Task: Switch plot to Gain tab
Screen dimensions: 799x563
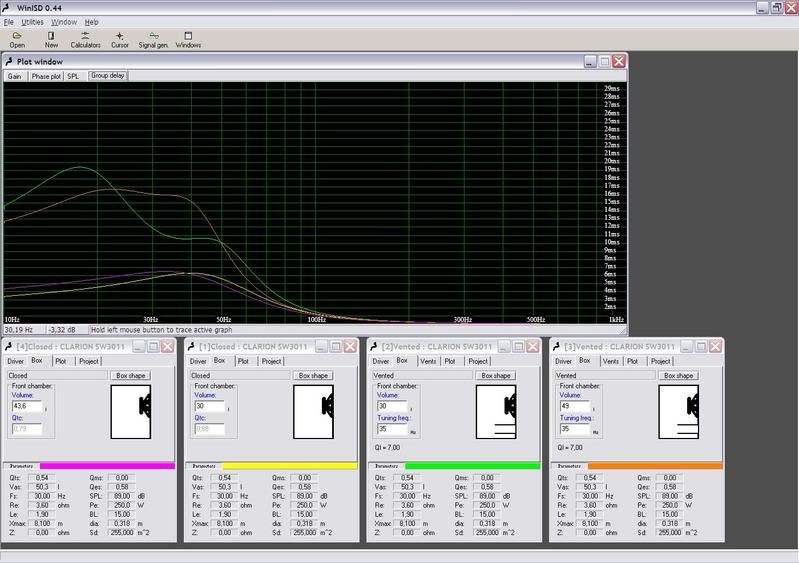Action: pos(14,76)
